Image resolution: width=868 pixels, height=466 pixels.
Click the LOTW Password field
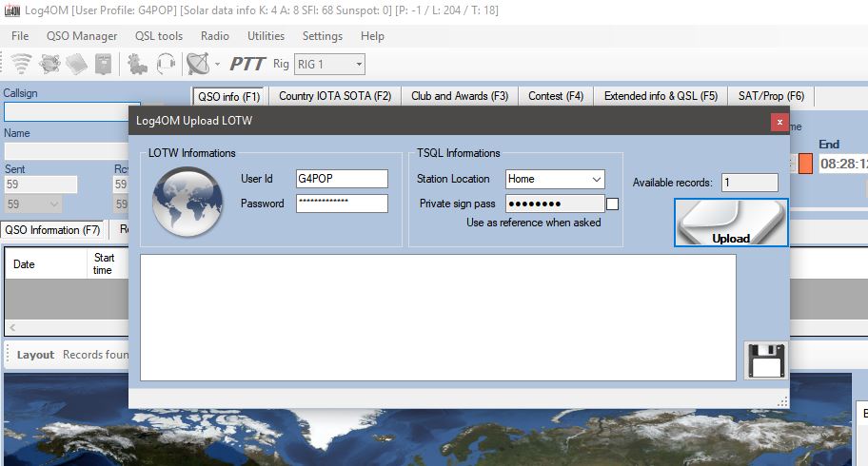(342, 204)
